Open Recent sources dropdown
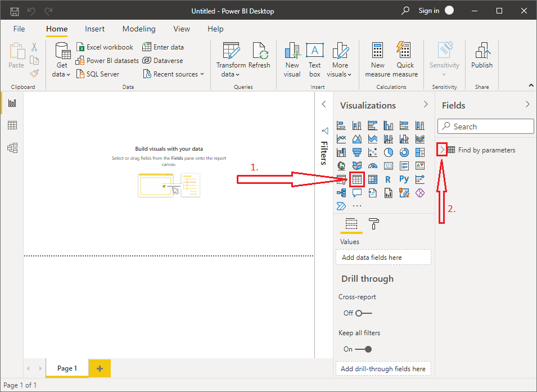 tap(174, 74)
